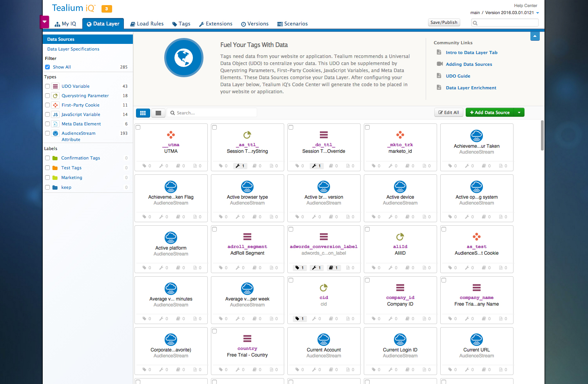Click the vertical scrollbar in data grid
Viewport: 588px width, 384px height.
542,135
